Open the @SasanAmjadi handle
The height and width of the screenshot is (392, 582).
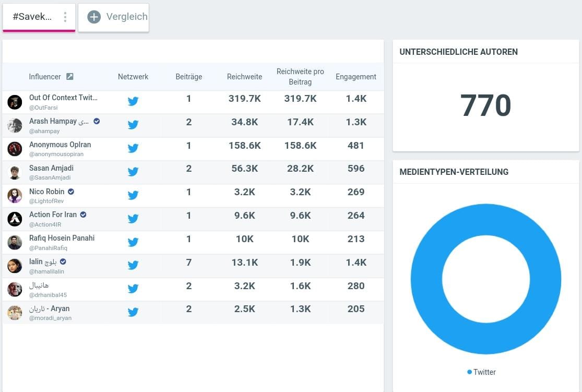(x=50, y=177)
